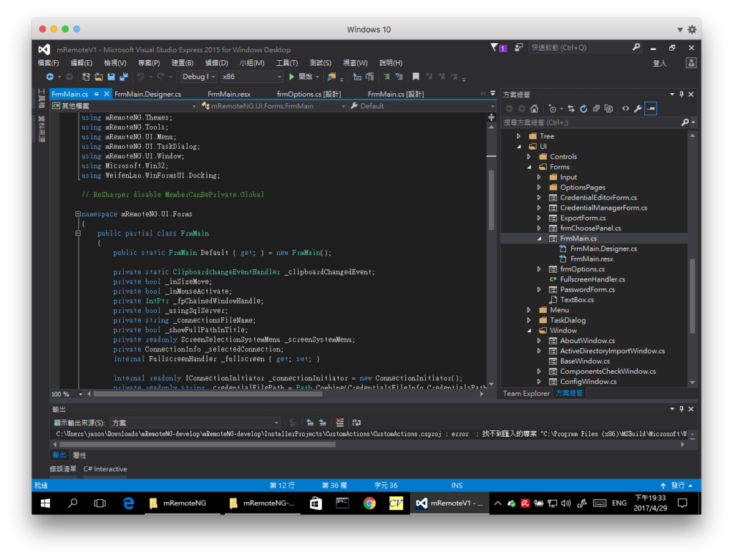Click the New Project toolbar icon

point(86,77)
